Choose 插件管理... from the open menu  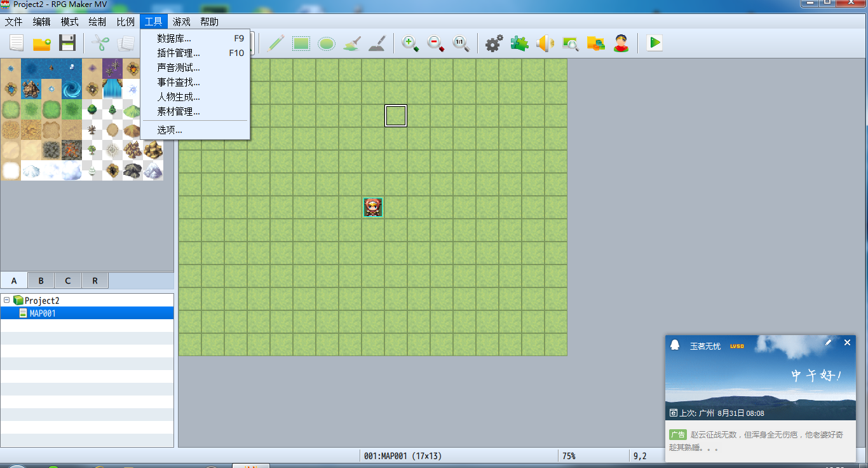click(x=195, y=53)
